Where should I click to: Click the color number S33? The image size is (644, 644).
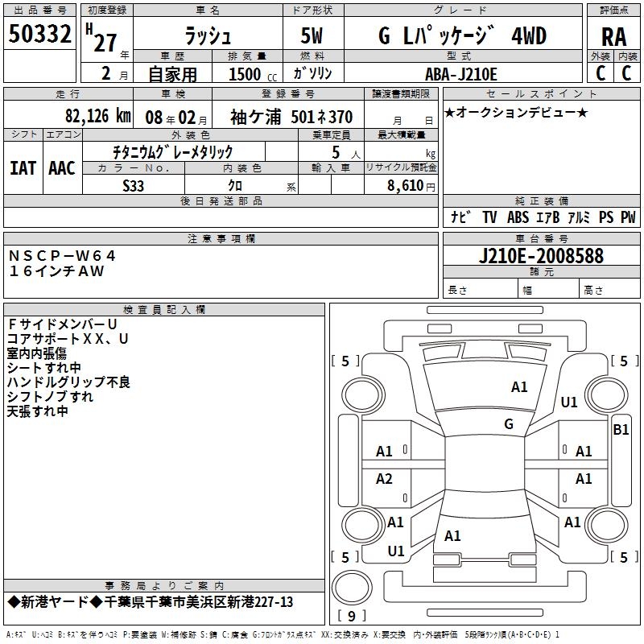[x=134, y=184]
